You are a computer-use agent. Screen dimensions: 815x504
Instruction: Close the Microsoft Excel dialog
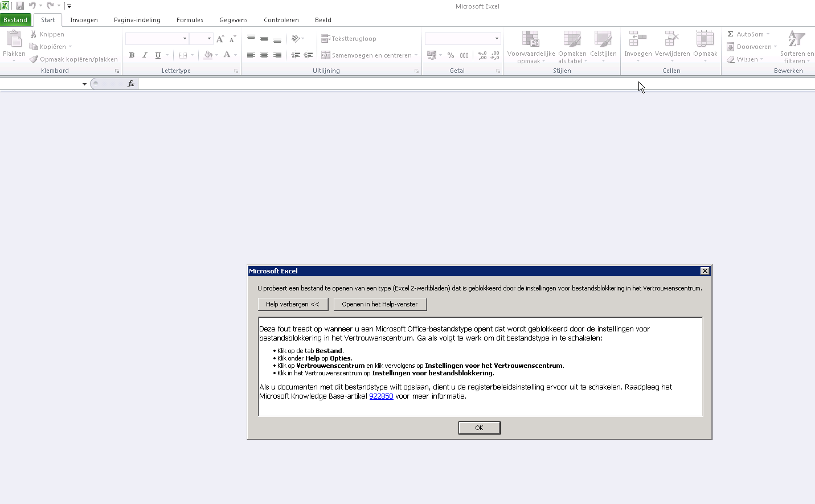coord(705,271)
